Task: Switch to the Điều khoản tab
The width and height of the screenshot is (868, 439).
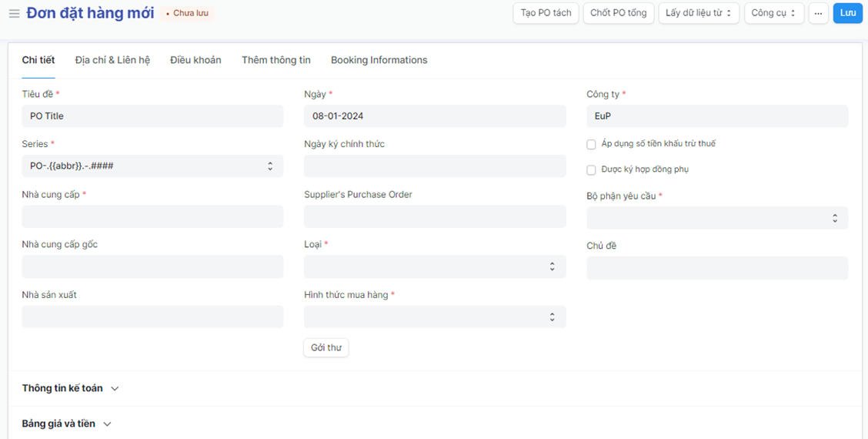Action: [x=195, y=60]
